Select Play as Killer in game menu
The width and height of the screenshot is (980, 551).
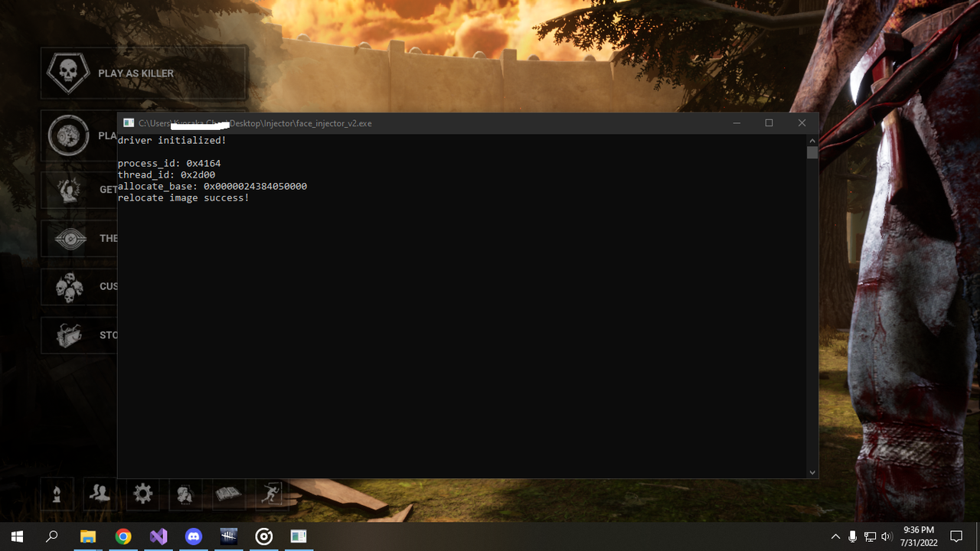tap(144, 73)
